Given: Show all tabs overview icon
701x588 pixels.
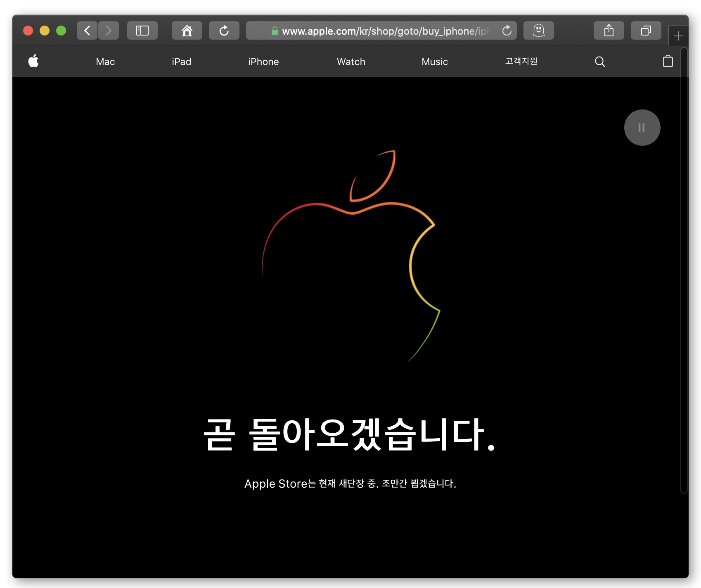Looking at the screenshot, I should pyautogui.click(x=646, y=31).
